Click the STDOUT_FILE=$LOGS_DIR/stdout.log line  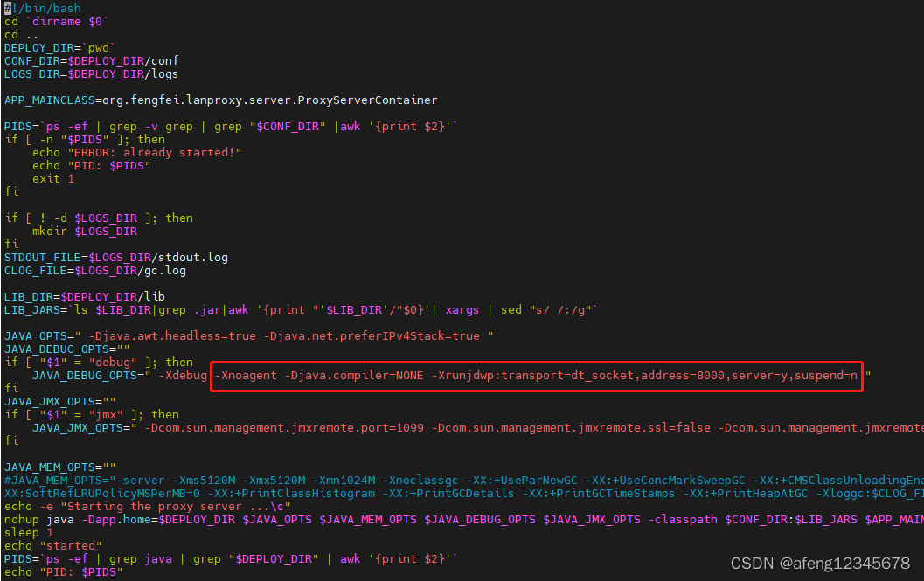tap(114, 257)
